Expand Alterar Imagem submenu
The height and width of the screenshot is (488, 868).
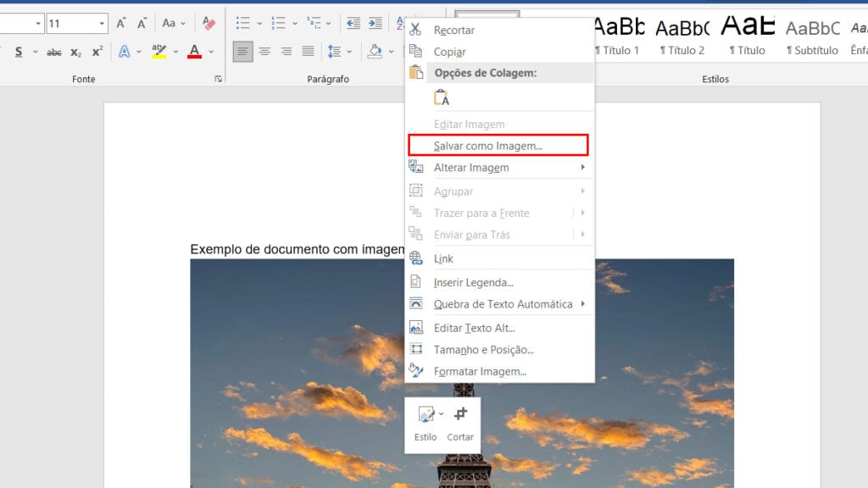point(498,168)
